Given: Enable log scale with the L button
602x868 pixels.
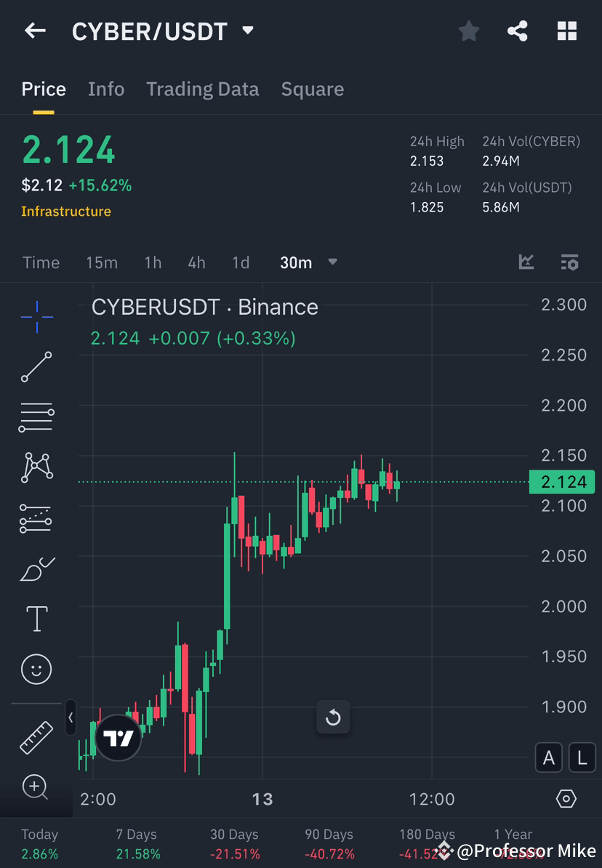Looking at the screenshot, I should 582,758.
